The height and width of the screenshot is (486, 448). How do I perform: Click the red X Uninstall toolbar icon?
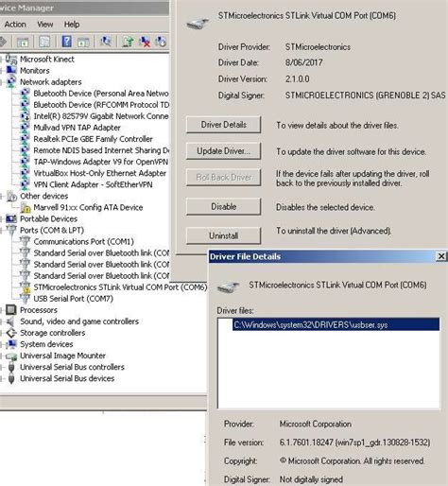(145, 42)
